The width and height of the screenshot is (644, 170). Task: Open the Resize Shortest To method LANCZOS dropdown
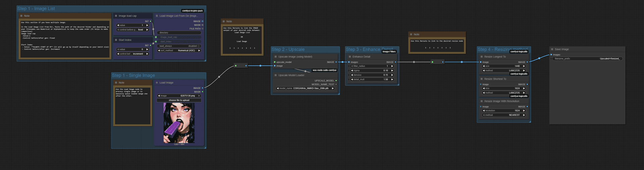click(504, 93)
